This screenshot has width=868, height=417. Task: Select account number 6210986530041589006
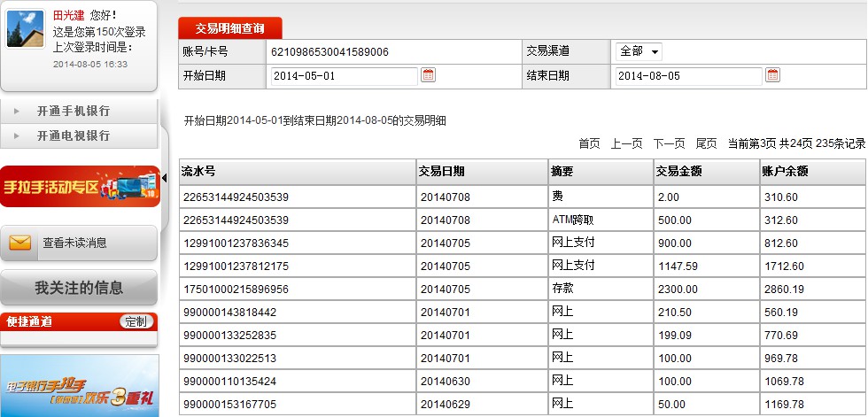[329, 52]
